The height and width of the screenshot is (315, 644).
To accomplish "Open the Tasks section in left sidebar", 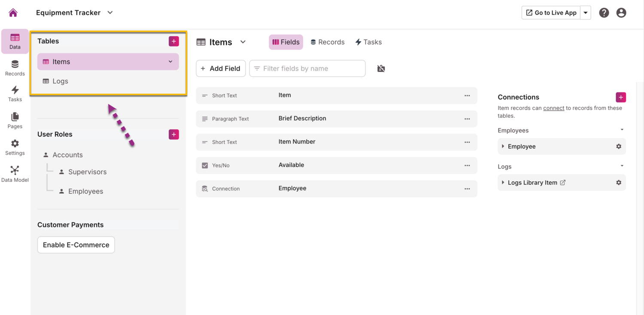I will click(15, 93).
